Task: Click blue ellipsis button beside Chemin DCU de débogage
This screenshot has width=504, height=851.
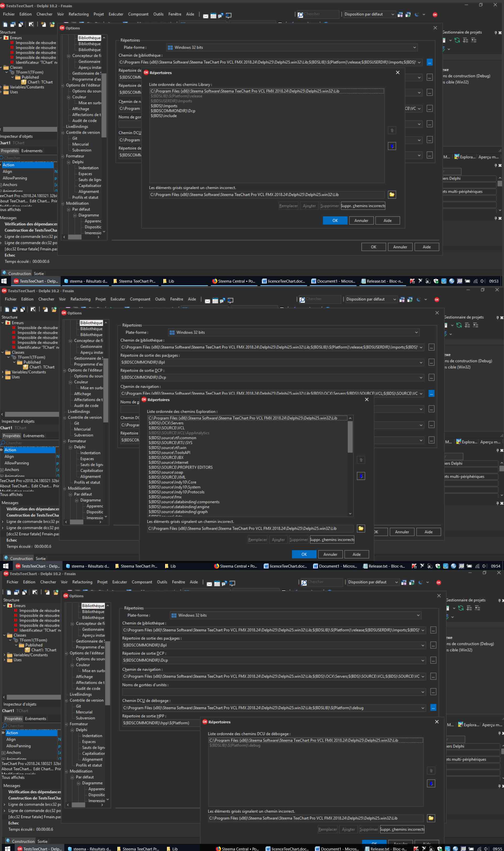Action: pyautogui.click(x=433, y=708)
